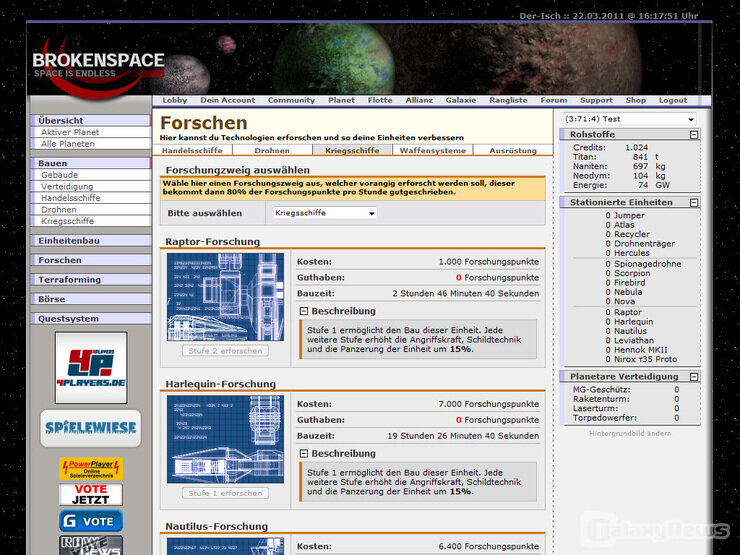Image resolution: width=740 pixels, height=555 pixels.
Task: Click Stufe 2 erforschen button
Action: pyautogui.click(x=225, y=351)
